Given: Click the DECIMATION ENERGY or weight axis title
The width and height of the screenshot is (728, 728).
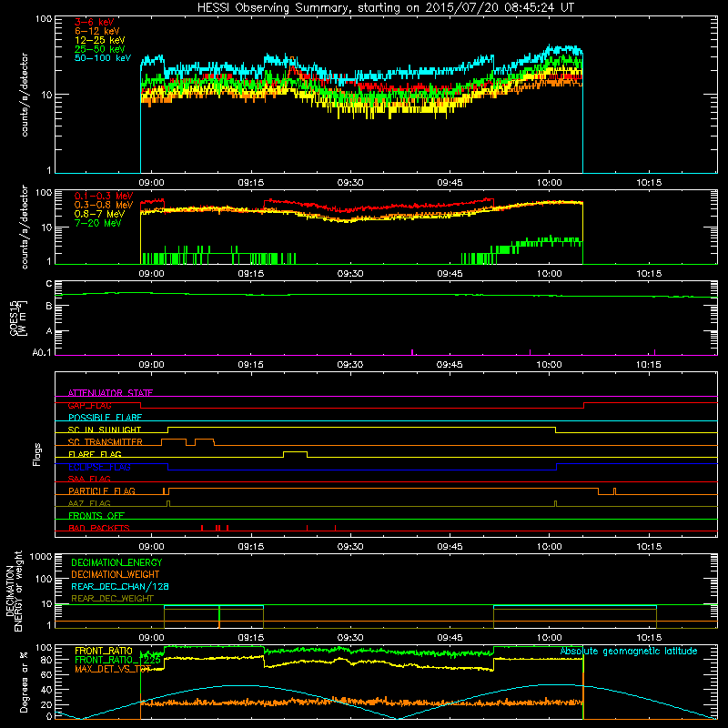Looking at the screenshot, I should coord(14,591).
